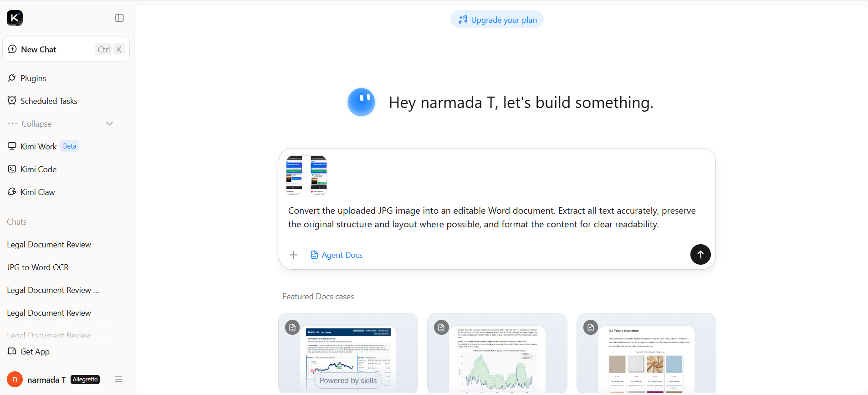
Task: Open Kimi Work Beta
Action: pyautogui.click(x=44, y=146)
